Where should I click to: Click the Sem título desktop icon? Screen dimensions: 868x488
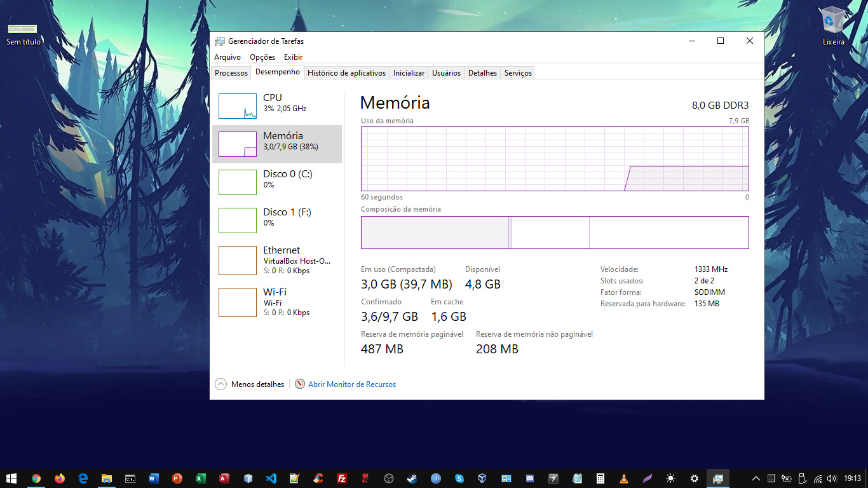pyautogui.click(x=23, y=33)
